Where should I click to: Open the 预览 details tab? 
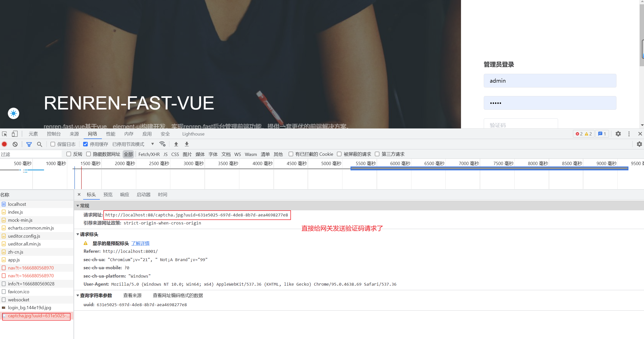point(108,194)
